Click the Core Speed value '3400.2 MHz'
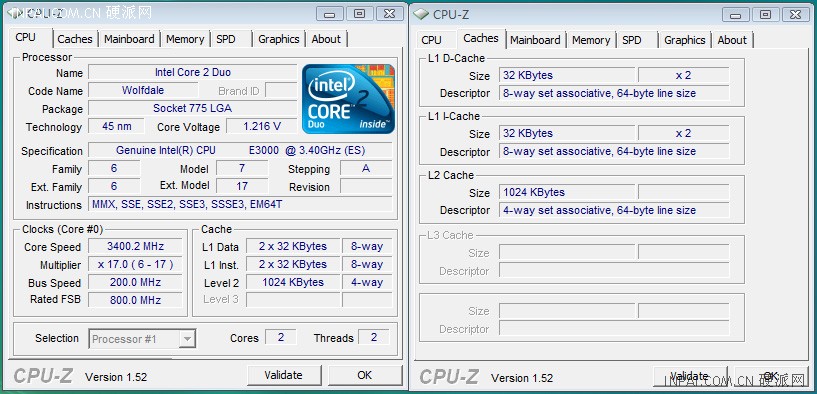Viewport: 817px width, 394px height. [135, 247]
